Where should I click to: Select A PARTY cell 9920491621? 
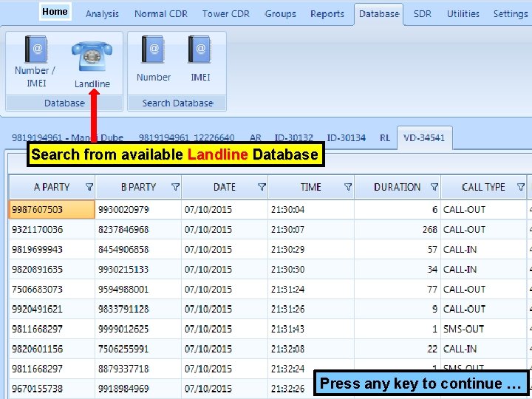click(x=52, y=309)
